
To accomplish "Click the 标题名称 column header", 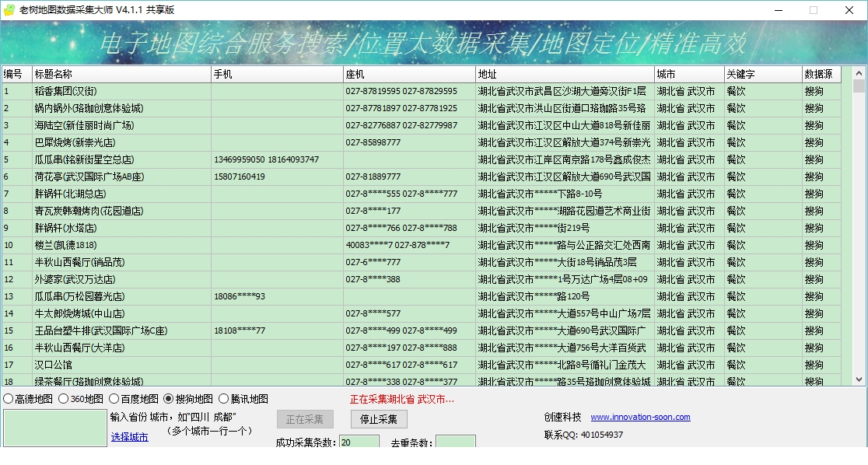I will [x=121, y=74].
